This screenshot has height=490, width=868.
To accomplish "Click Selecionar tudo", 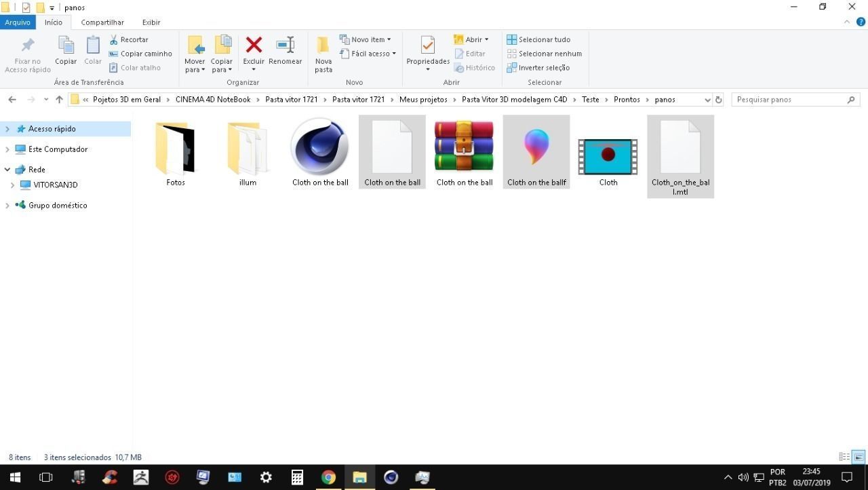I will coord(538,39).
